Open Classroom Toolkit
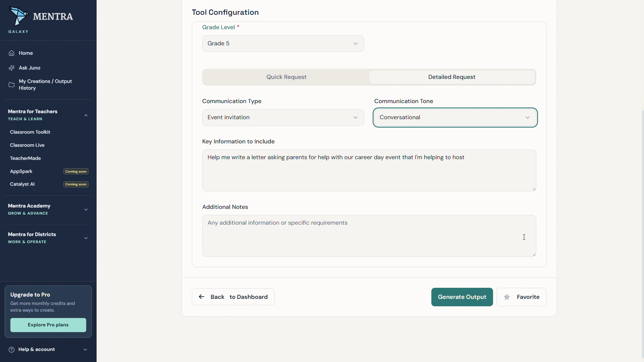This screenshot has width=644, height=362. pyautogui.click(x=30, y=132)
